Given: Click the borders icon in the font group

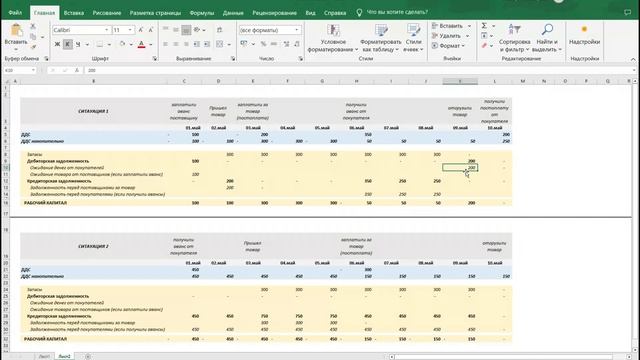Looking at the screenshot, I should 100,44.
